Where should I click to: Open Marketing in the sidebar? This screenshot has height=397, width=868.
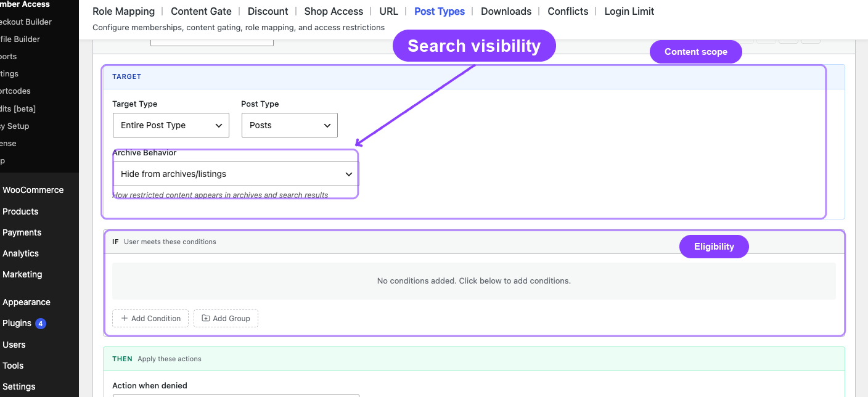[22, 274]
